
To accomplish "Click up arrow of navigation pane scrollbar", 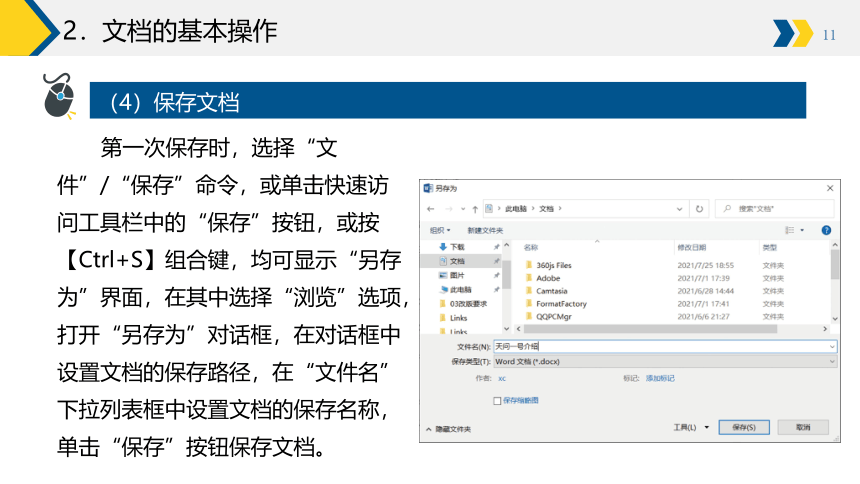I will (506, 245).
